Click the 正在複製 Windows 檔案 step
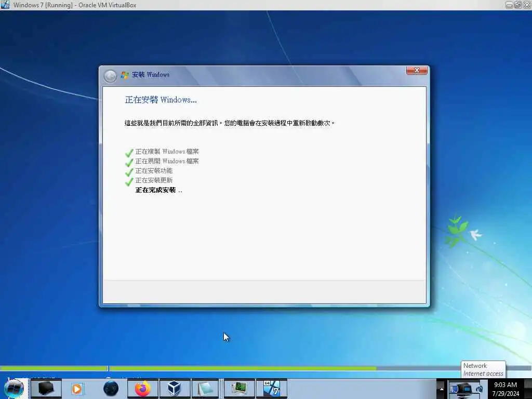Image resolution: width=532 pixels, height=399 pixels. tap(167, 151)
